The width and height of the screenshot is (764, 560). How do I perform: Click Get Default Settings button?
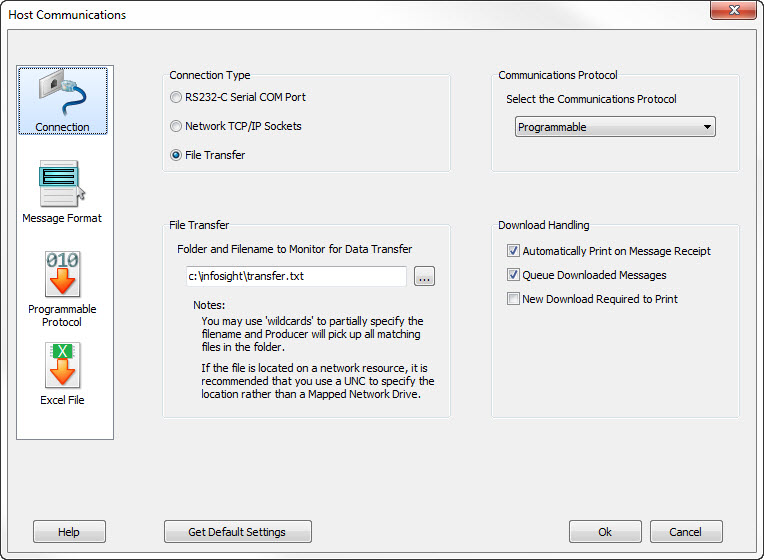237,532
